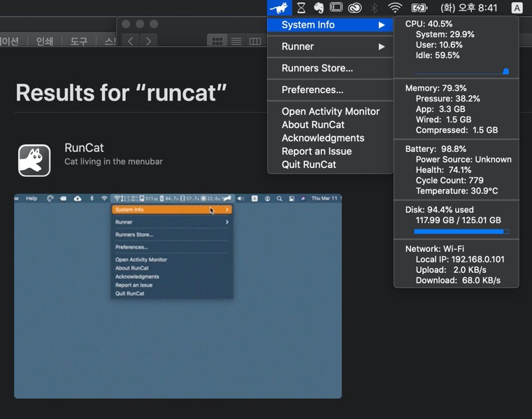Open the RunCat preview screenshot

[178, 296]
